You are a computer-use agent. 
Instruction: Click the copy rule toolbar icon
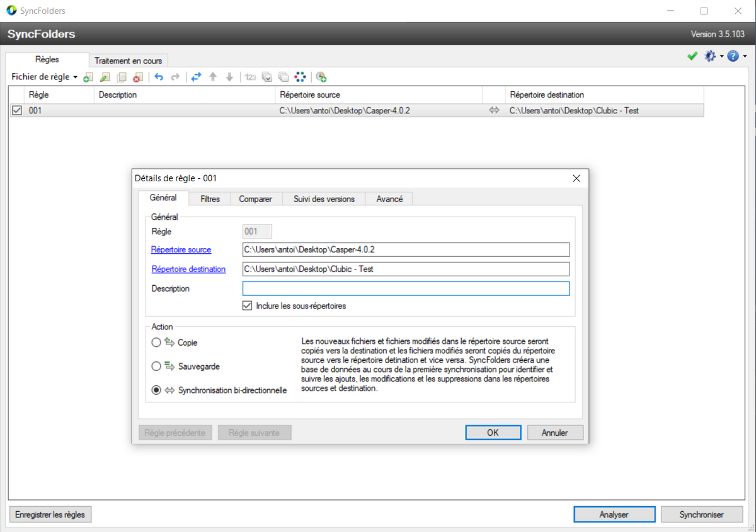pyautogui.click(x=122, y=77)
